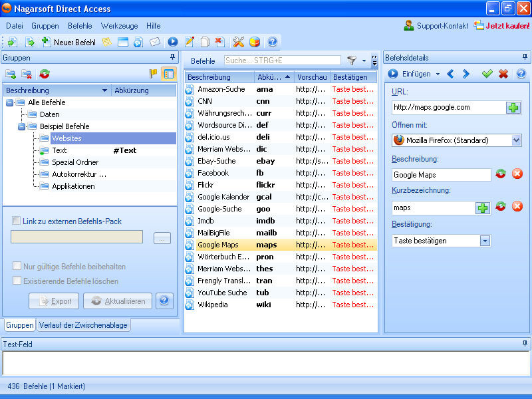532x399 pixels.
Task: Click the yellow notes icon in toolbar
Action: click(107, 42)
